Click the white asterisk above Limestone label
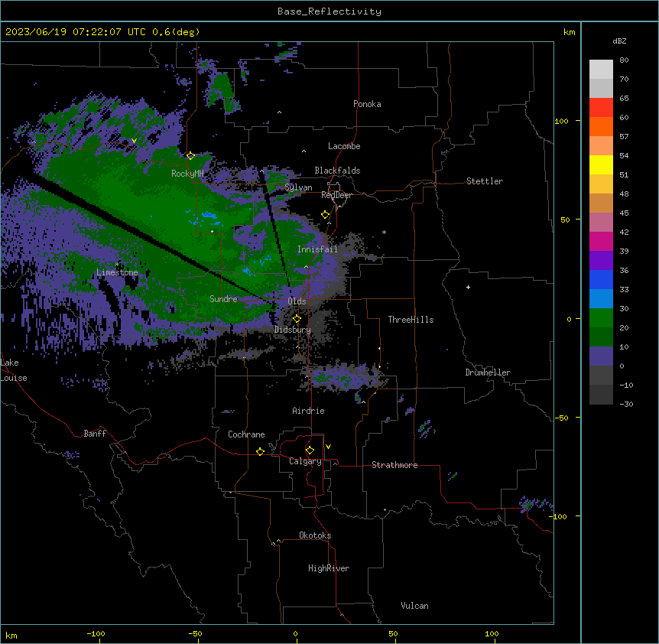The width and height of the screenshot is (659, 644). 117,265
